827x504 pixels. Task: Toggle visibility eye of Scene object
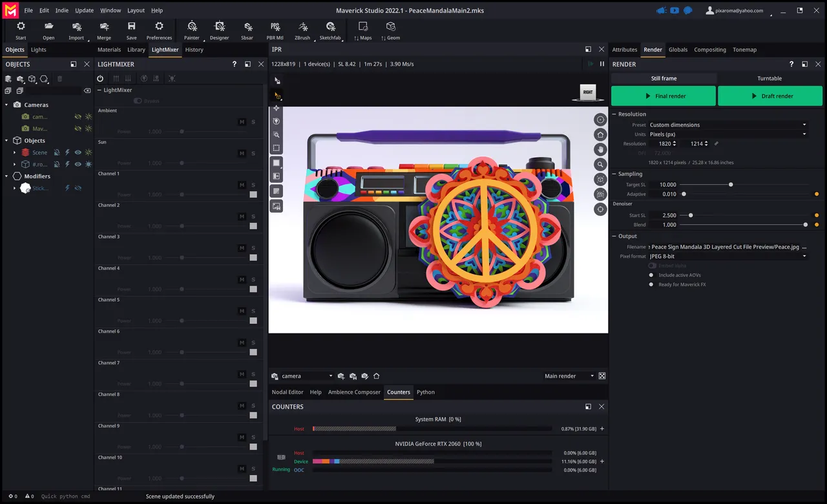coord(78,152)
